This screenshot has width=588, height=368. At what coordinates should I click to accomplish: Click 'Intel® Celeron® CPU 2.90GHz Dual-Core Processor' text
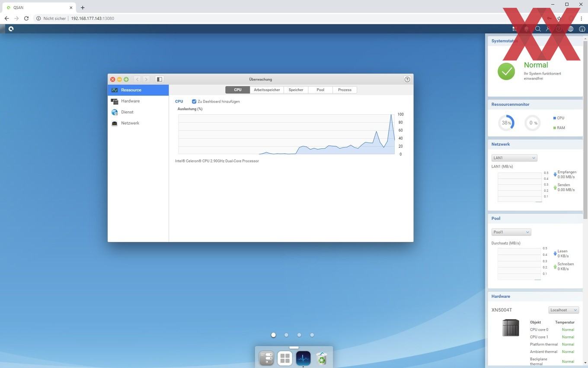[217, 161]
